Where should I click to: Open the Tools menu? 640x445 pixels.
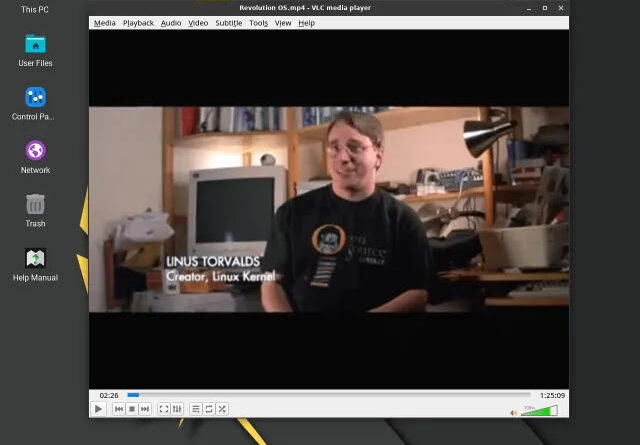pos(258,23)
